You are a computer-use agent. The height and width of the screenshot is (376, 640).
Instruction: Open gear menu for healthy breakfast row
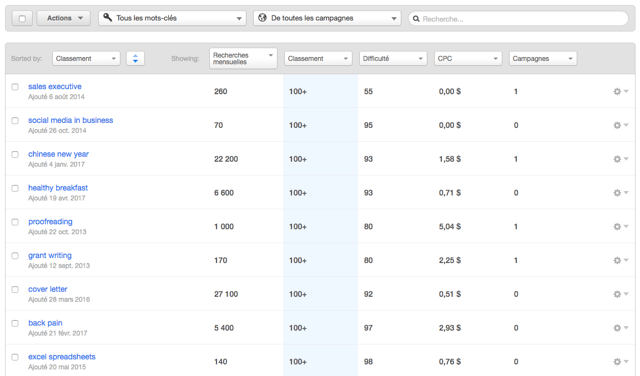[x=620, y=193]
